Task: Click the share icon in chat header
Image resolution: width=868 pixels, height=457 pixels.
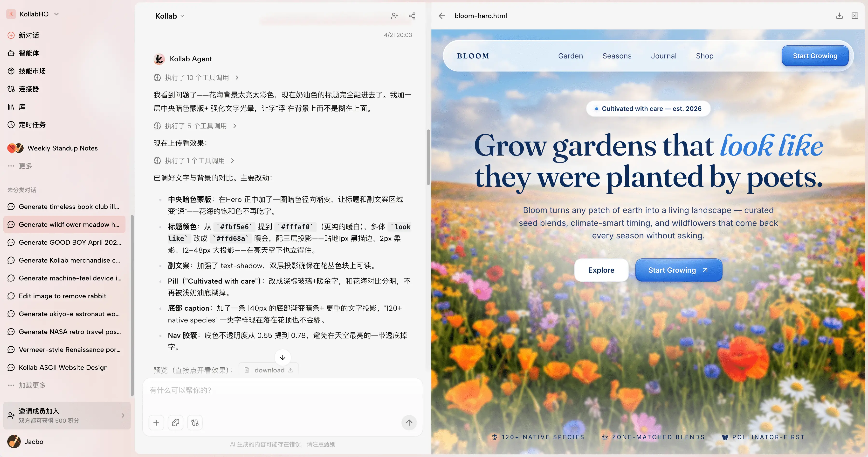Action: tap(412, 16)
